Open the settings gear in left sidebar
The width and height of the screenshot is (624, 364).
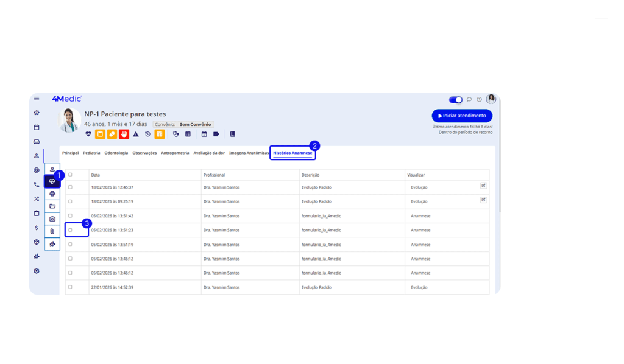click(37, 271)
